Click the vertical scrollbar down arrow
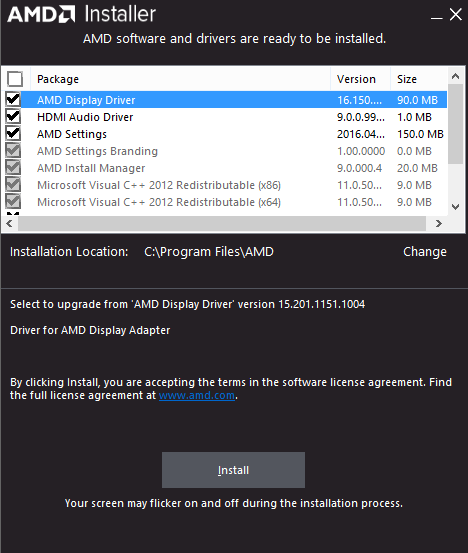This screenshot has width=468, height=553. (455, 207)
